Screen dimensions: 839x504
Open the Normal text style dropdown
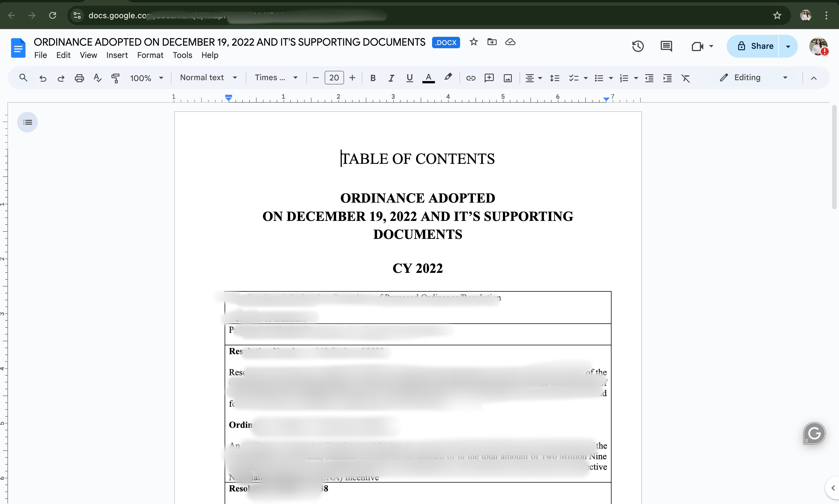pyautogui.click(x=208, y=78)
